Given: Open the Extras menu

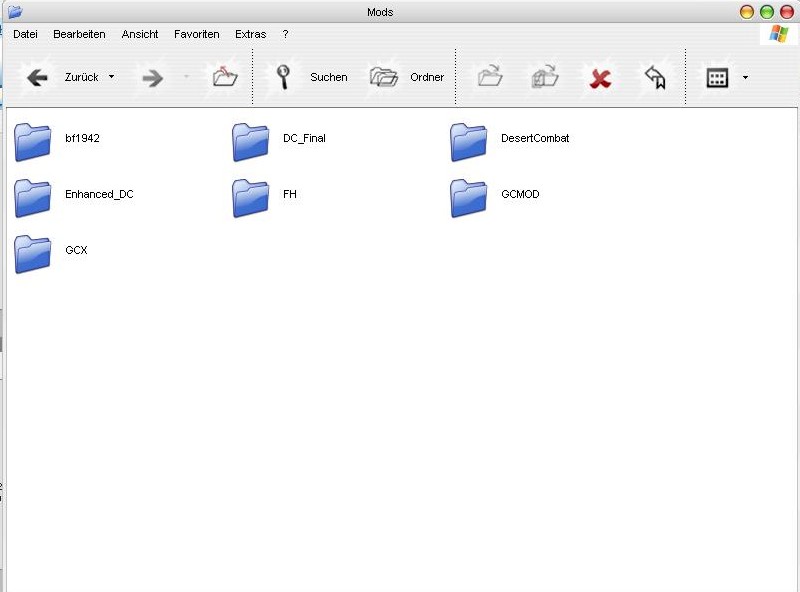Looking at the screenshot, I should (x=251, y=34).
